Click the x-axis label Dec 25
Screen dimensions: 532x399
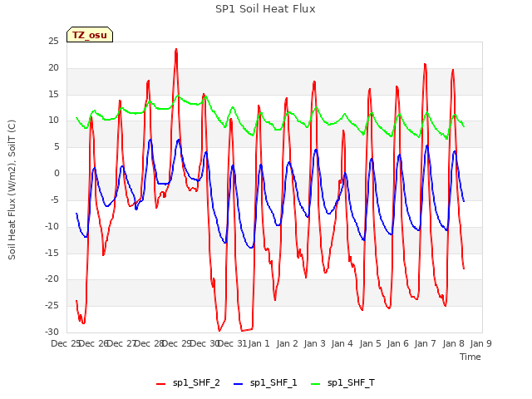[x=65, y=343]
